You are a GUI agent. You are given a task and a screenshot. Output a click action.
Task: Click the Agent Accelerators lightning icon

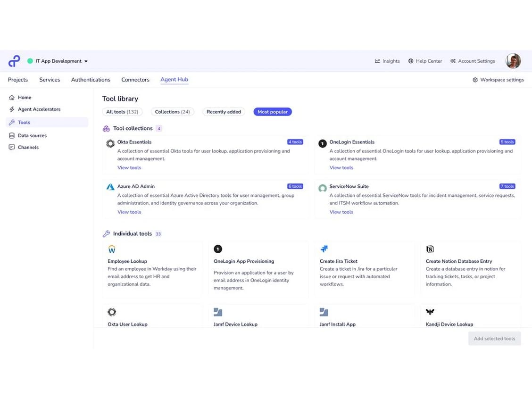[x=12, y=109]
